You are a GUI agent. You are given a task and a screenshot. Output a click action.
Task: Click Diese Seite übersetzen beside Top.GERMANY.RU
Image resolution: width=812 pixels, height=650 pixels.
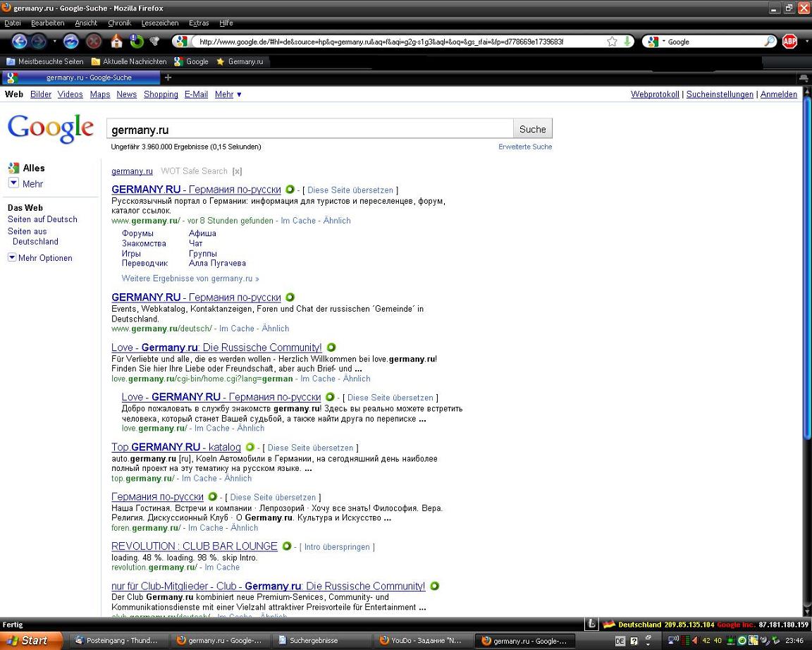310,448
